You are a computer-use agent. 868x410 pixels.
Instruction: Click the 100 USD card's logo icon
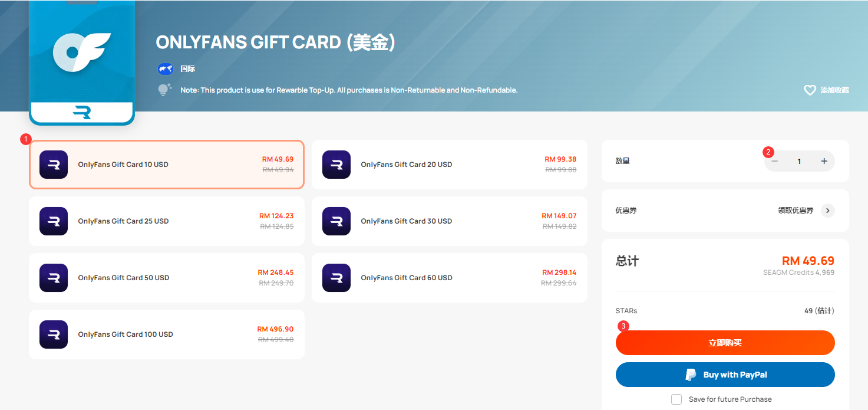pos(54,334)
